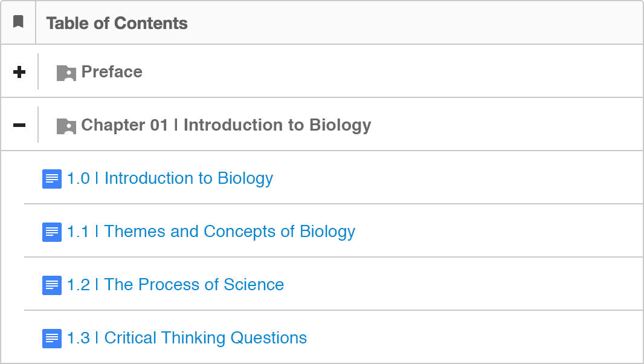Expand the Preface section with the plus
644x364 pixels.
[19, 72]
